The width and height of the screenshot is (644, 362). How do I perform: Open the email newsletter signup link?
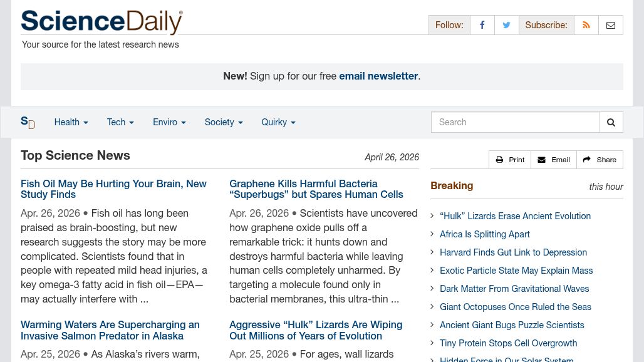(x=378, y=76)
